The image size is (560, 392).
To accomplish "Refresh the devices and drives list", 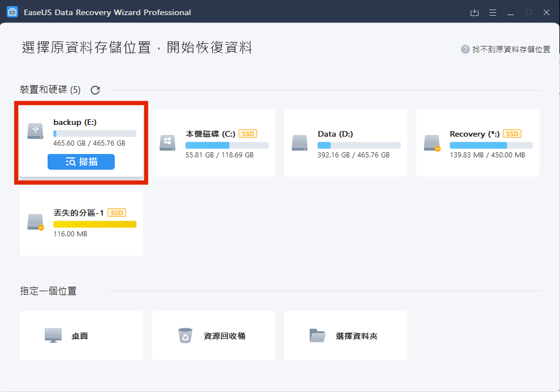I will point(95,90).
